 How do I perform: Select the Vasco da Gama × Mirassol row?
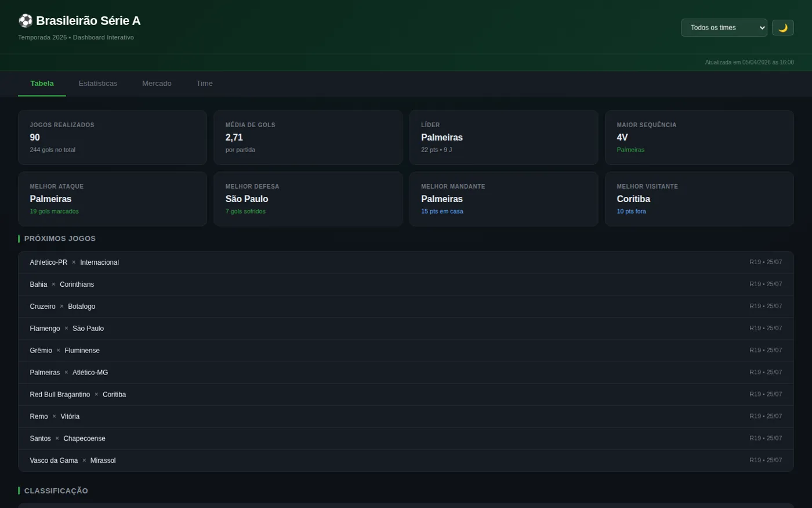pos(406,460)
